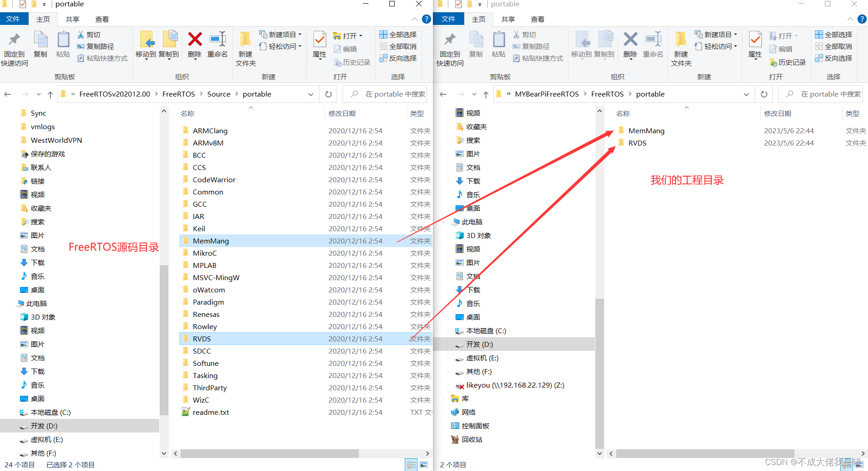Screen dimensions: 868x471
Task: Click Delete icon in right window ribbon
Action: tap(630, 44)
